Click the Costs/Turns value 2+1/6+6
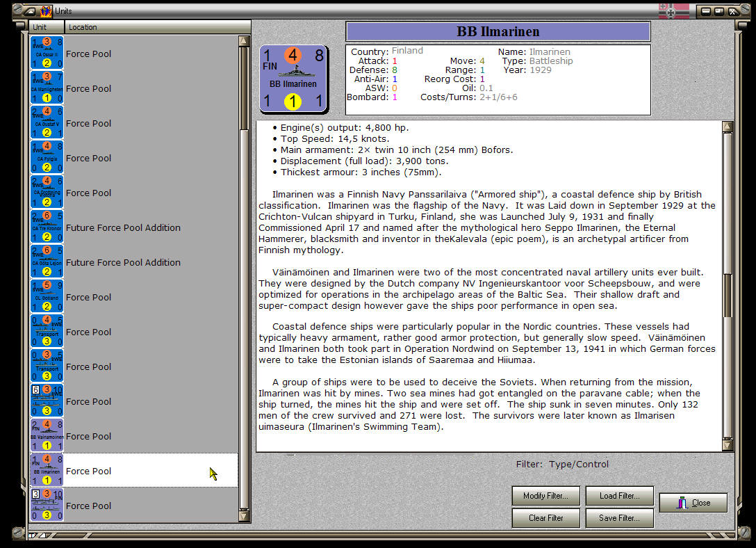756x548 pixels. [498, 97]
